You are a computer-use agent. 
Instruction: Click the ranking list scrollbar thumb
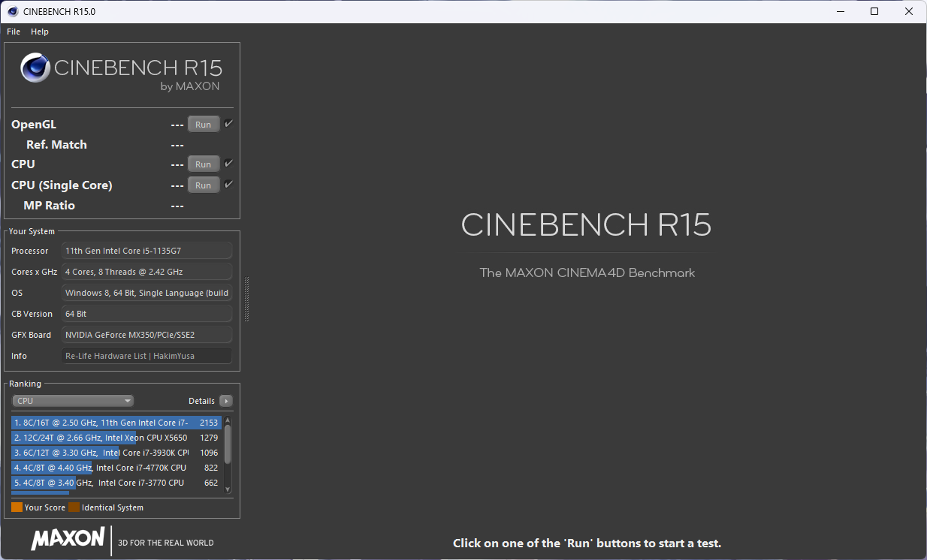tap(228, 444)
